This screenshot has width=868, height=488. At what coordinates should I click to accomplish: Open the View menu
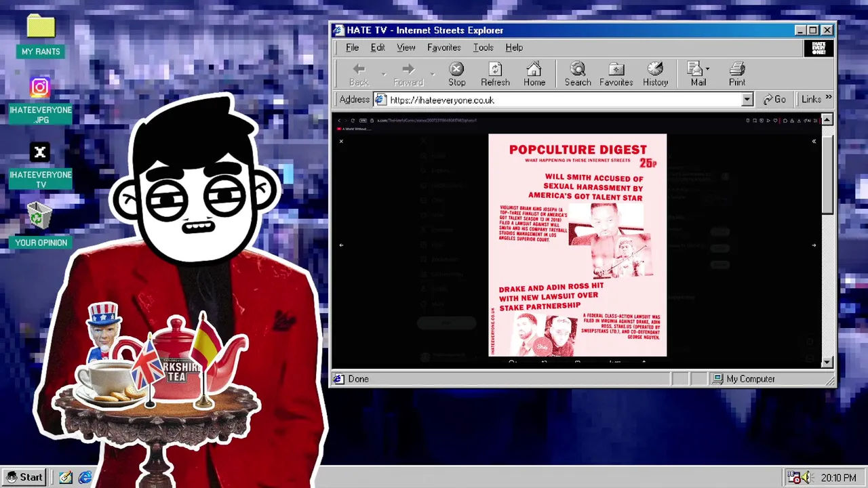pyautogui.click(x=406, y=47)
